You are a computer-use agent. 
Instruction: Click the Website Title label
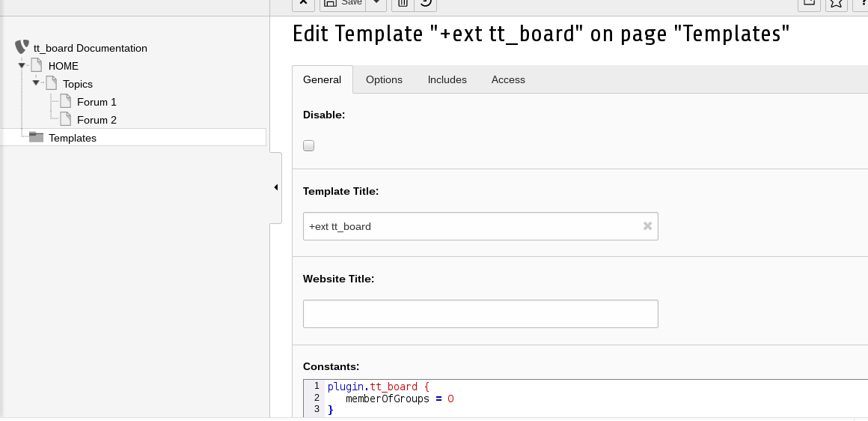(339, 279)
